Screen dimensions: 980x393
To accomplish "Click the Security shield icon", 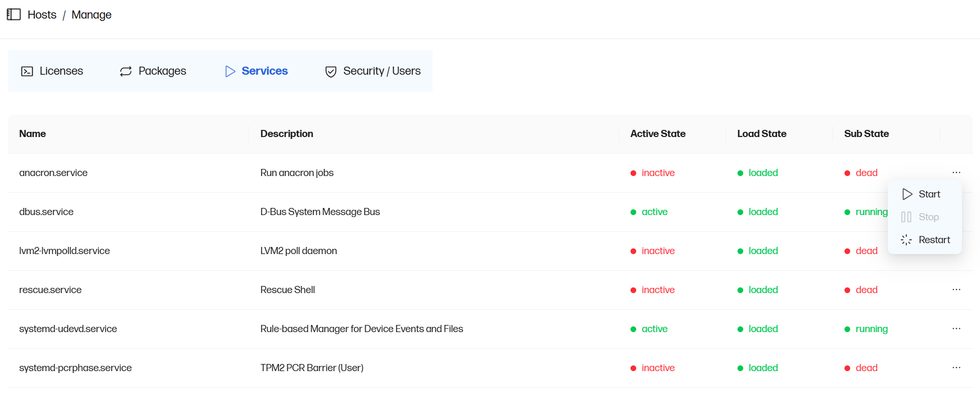I will [x=331, y=71].
